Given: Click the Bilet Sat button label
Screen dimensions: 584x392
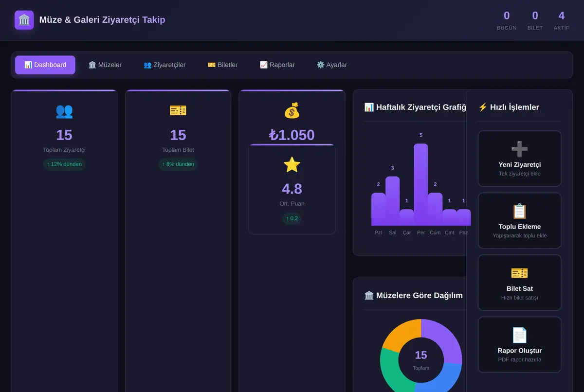Looking at the screenshot, I should (x=520, y=289).
